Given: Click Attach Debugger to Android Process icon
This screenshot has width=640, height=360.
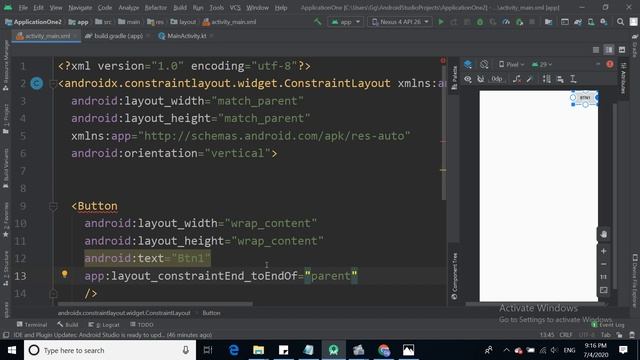Looking at the screenshot, I should (x=520, y=22).
